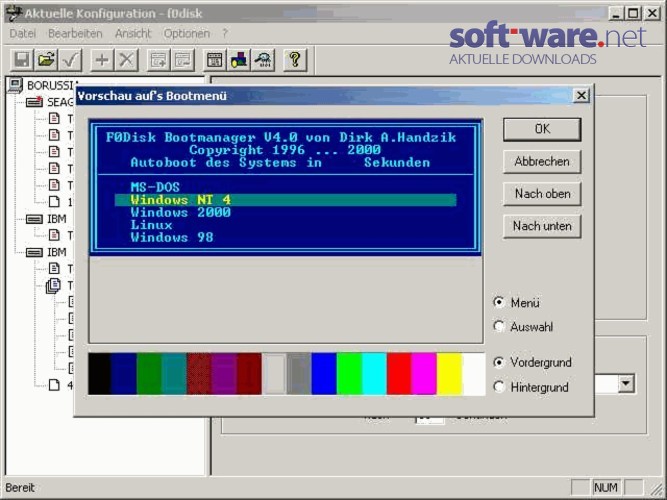Pick the navy blue color swatch
The image size is (667, 500).
(124, 374)
